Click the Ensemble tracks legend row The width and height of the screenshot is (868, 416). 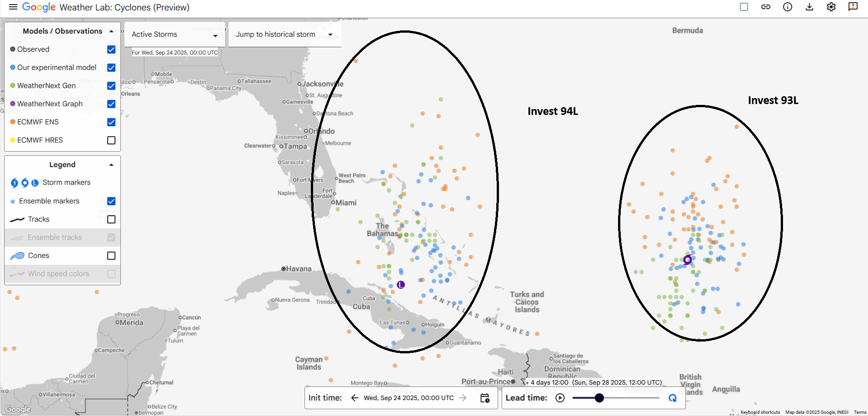click(x=62, y=238)
